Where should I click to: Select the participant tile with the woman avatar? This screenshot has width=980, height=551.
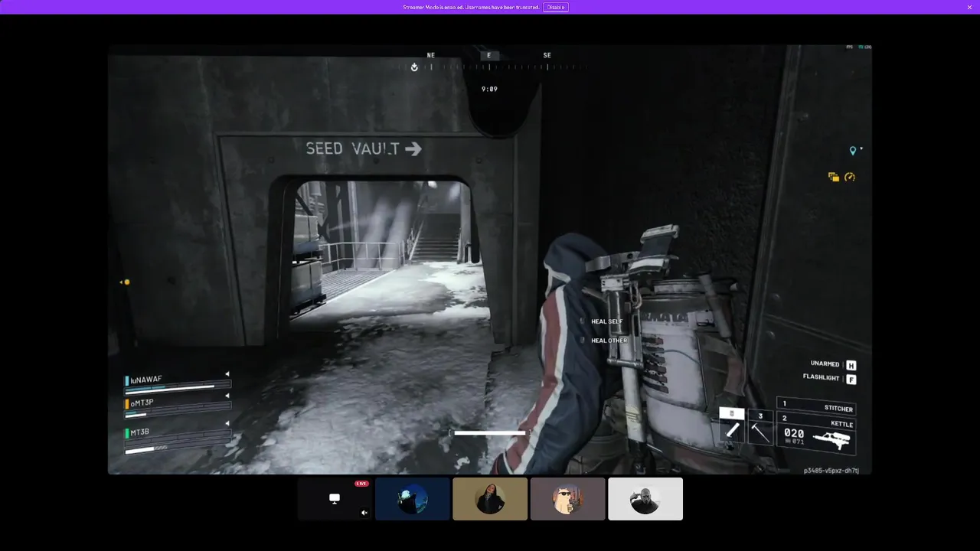click(490, 499)
